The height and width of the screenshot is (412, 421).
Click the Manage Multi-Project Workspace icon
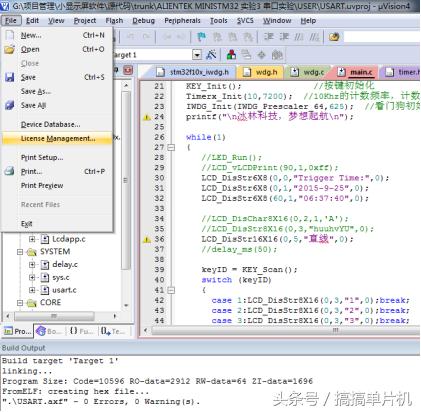click(x=246, y=54)
